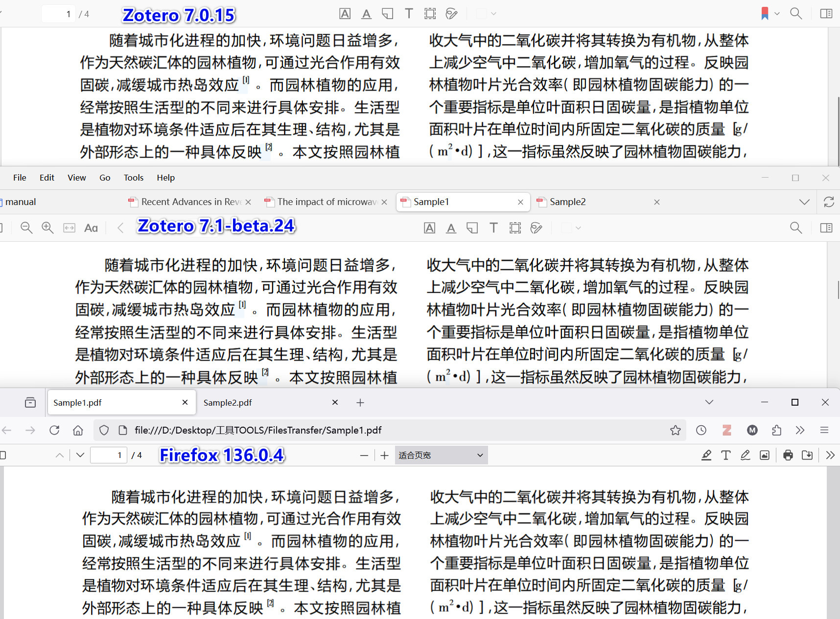Click page number field in Zotero 7.0.15
The image size is (840, 619).
(x=59, y=14)
